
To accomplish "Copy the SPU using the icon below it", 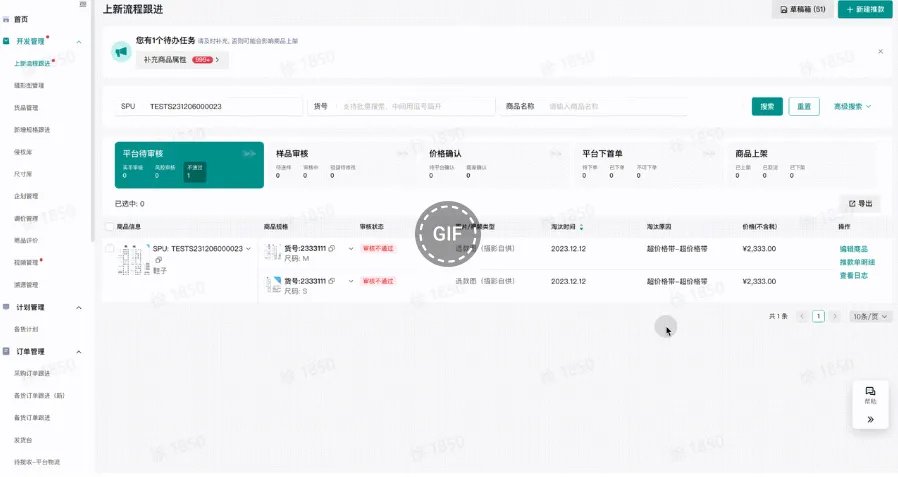I will click(x=159, y=260).
